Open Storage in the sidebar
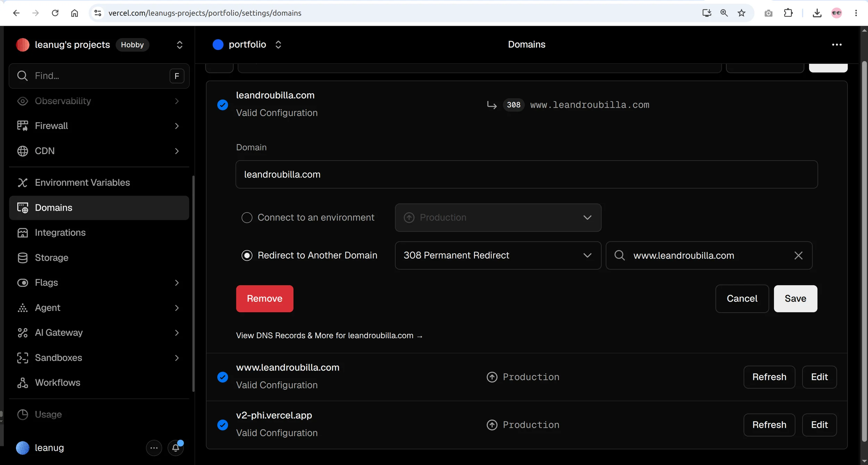 (99, 258)
